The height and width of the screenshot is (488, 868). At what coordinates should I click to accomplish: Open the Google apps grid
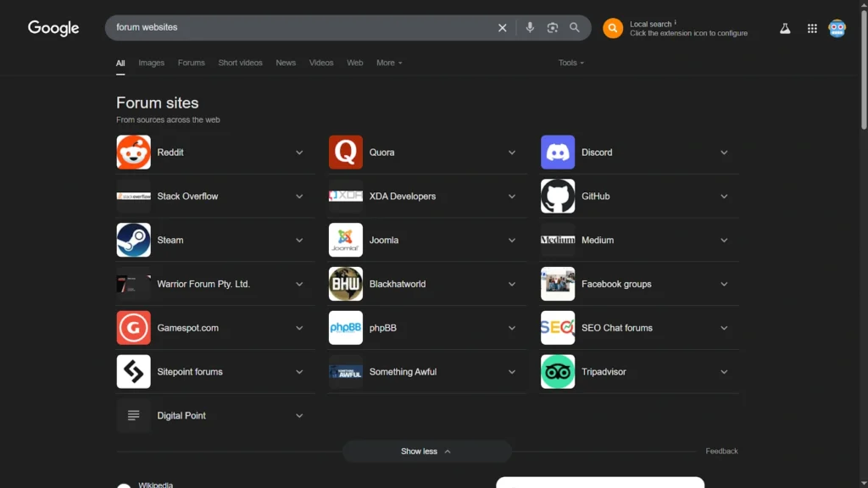pyautogui.click(x=812, y=28)
